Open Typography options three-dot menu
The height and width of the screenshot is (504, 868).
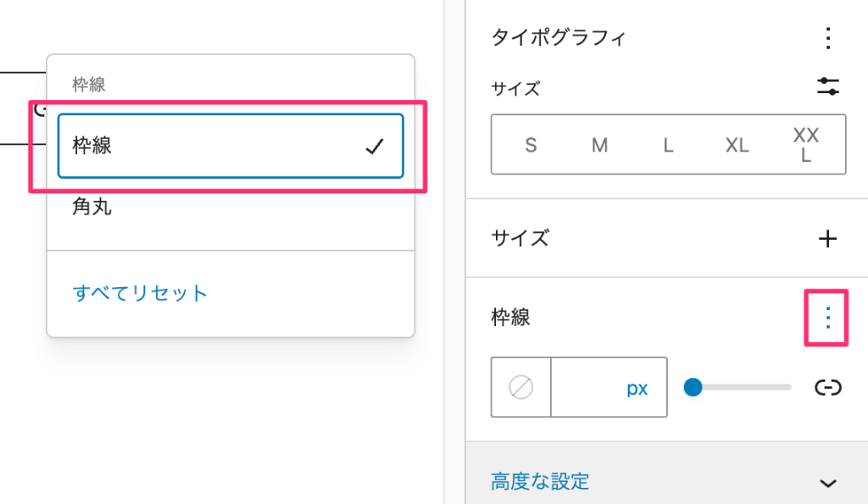click(827, 38)
